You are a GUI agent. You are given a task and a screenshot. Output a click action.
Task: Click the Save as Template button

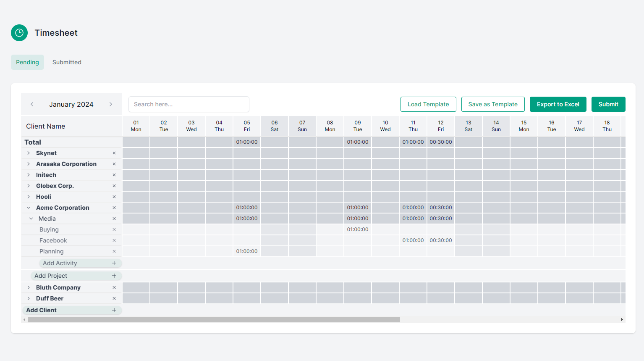[492, 104]
